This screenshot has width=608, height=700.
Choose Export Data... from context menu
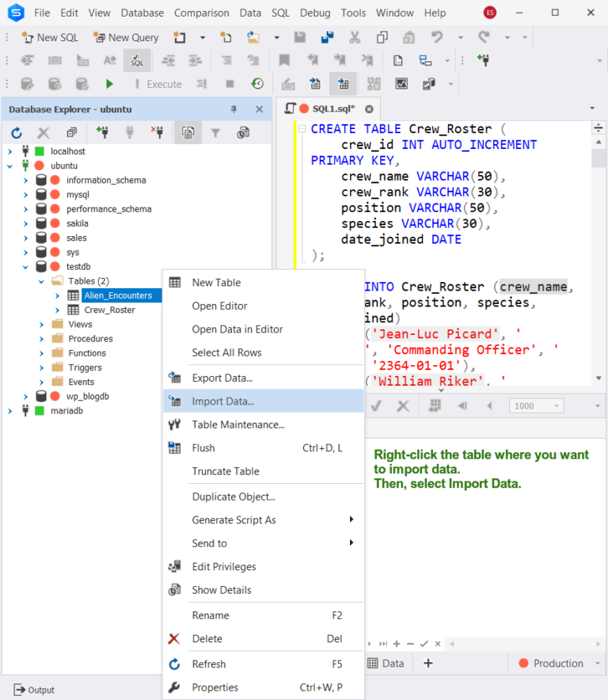[x=264, y=378]
